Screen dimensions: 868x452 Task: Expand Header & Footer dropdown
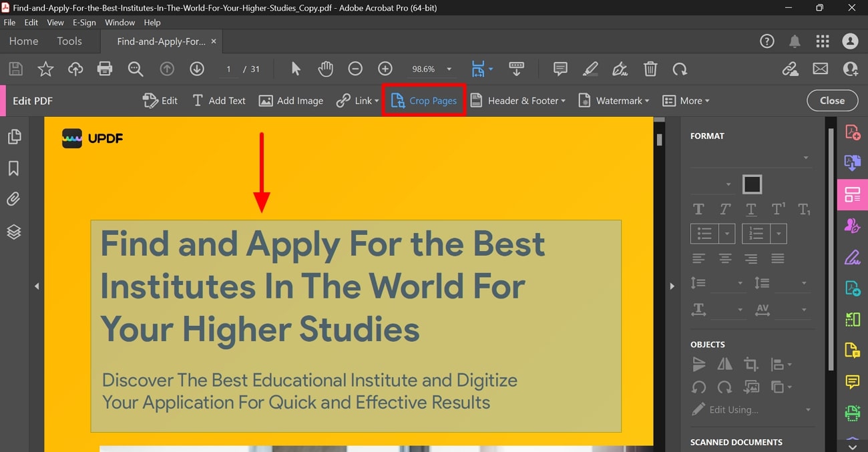pos(563,101)
